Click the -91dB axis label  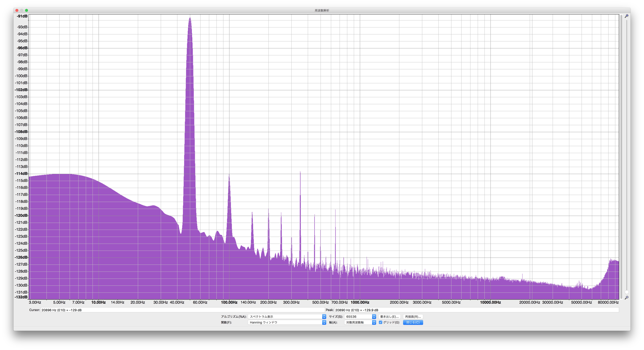tap(22, 16)
